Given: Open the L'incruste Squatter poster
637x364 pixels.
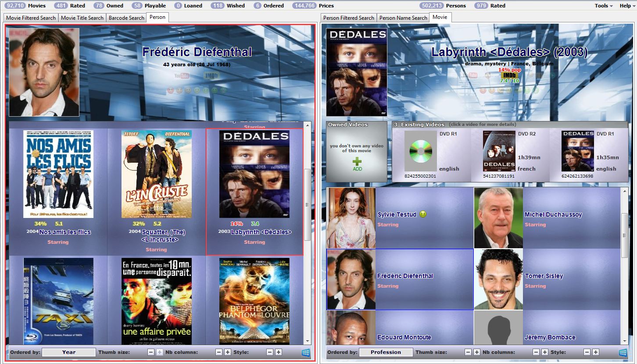Looking at the screenshot, I should [156, 174].
